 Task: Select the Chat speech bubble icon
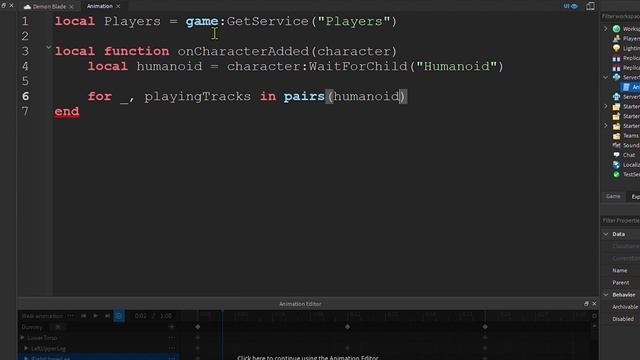point(616,155)
